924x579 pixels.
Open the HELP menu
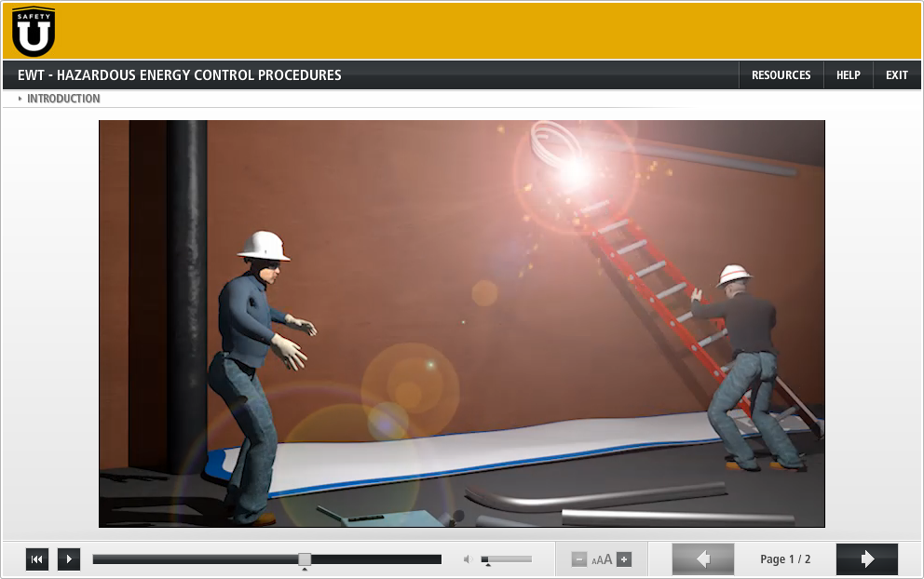point(848,74)
